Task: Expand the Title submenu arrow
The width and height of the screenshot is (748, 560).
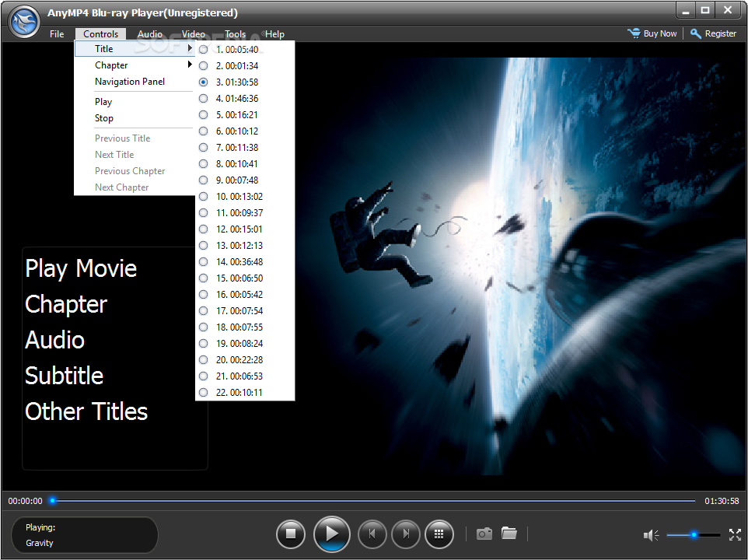Action: point(190,48)
